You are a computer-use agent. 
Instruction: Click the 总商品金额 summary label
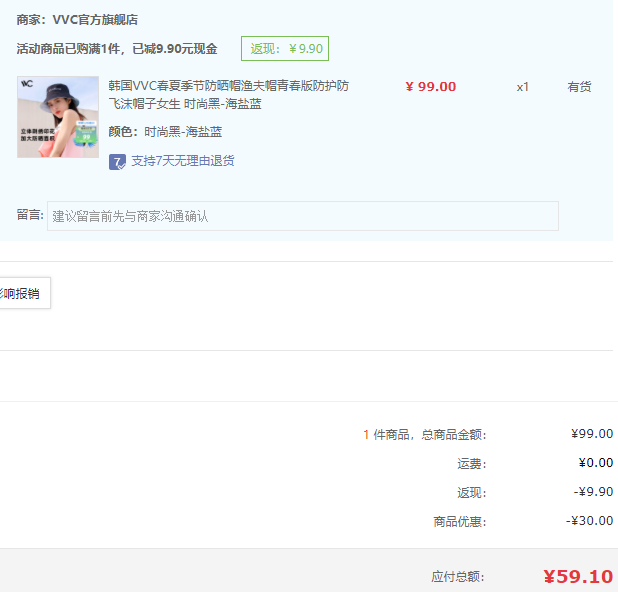(454, 435)
